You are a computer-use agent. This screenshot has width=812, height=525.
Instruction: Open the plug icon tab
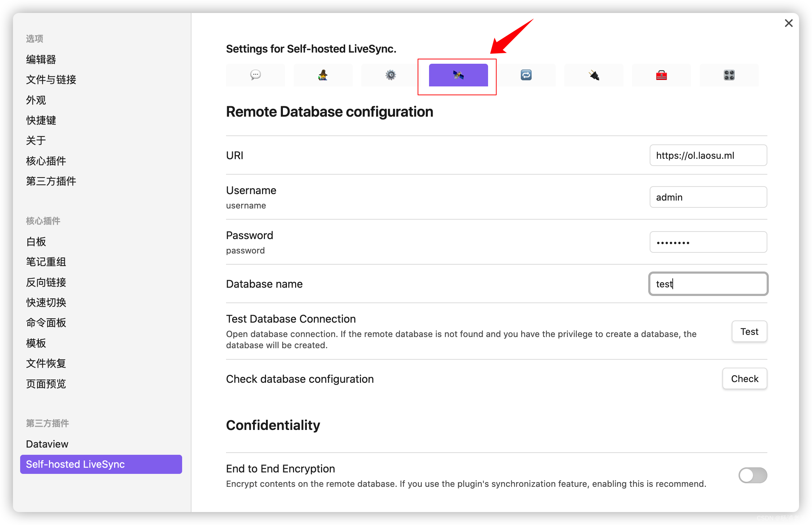[x=594, y=75]
